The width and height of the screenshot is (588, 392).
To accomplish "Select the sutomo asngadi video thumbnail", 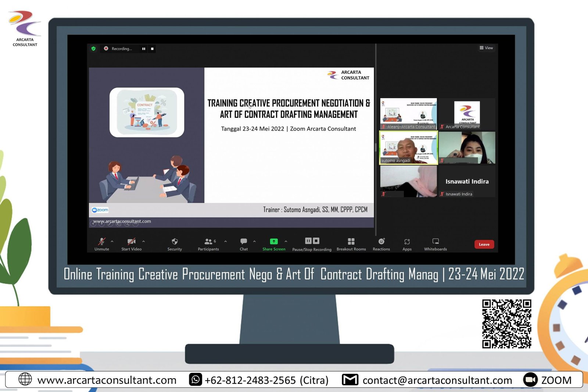I will 408,148.
